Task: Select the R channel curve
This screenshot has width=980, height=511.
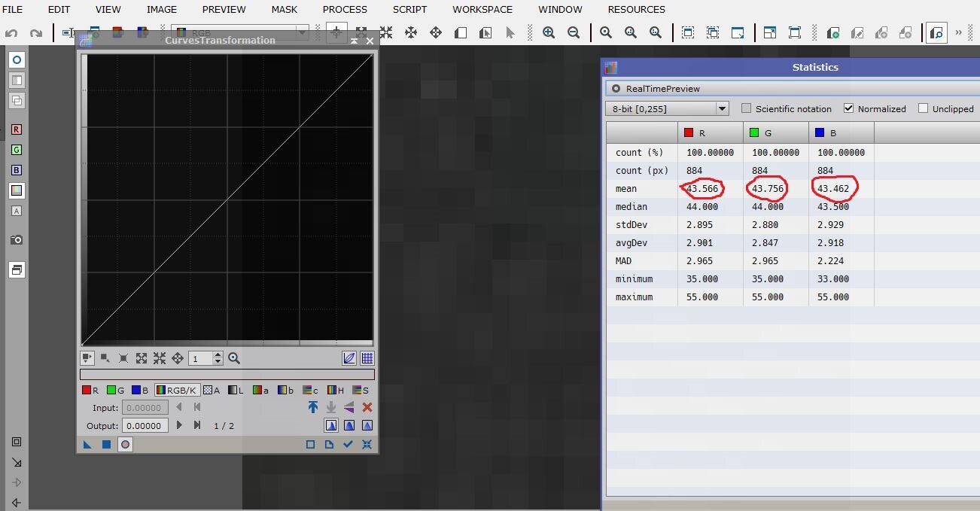Action: click(90, 390)
